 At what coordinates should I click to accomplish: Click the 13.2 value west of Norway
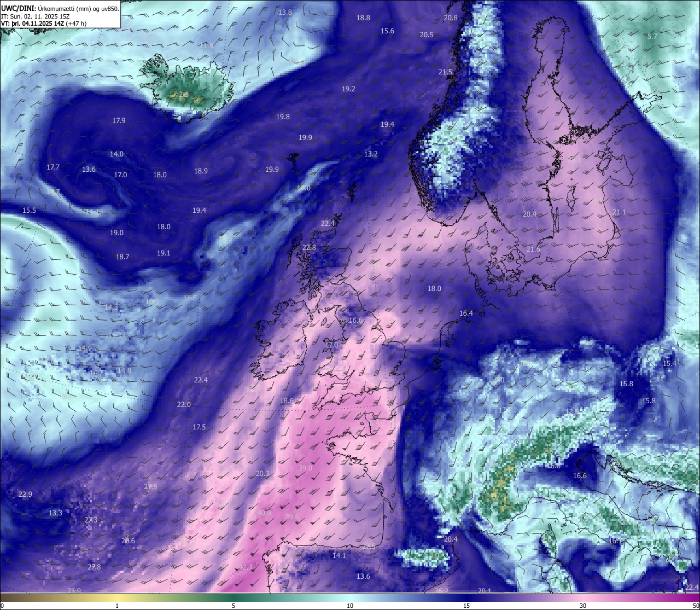371,154
